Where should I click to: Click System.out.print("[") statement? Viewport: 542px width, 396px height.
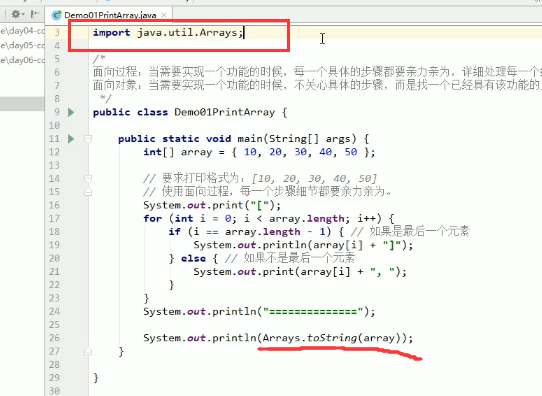coord(212,205)
